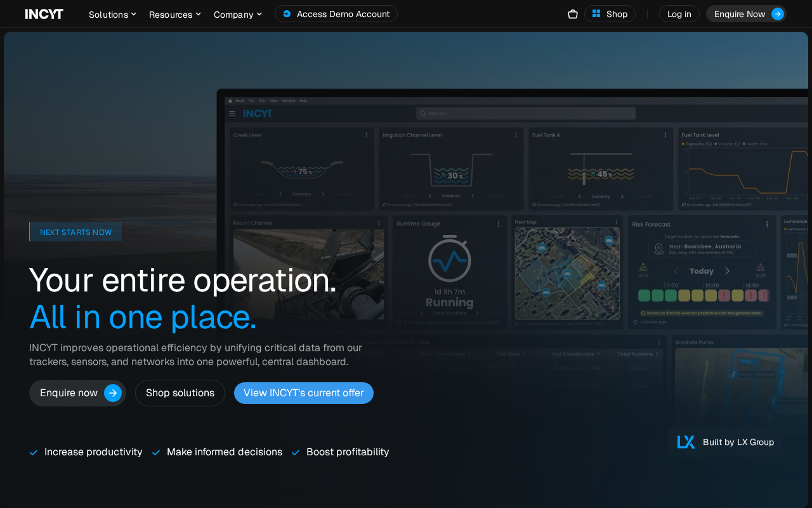Click the 'Increase productivity' text

click(93, 452)
